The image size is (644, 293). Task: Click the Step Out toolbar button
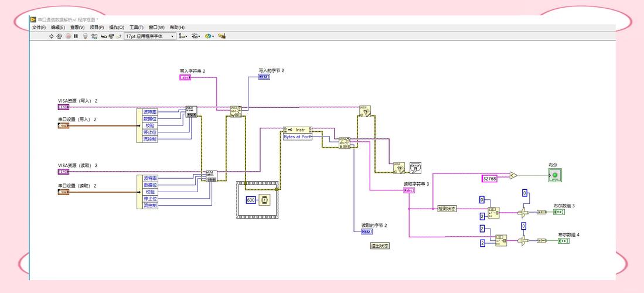point(119,36)
